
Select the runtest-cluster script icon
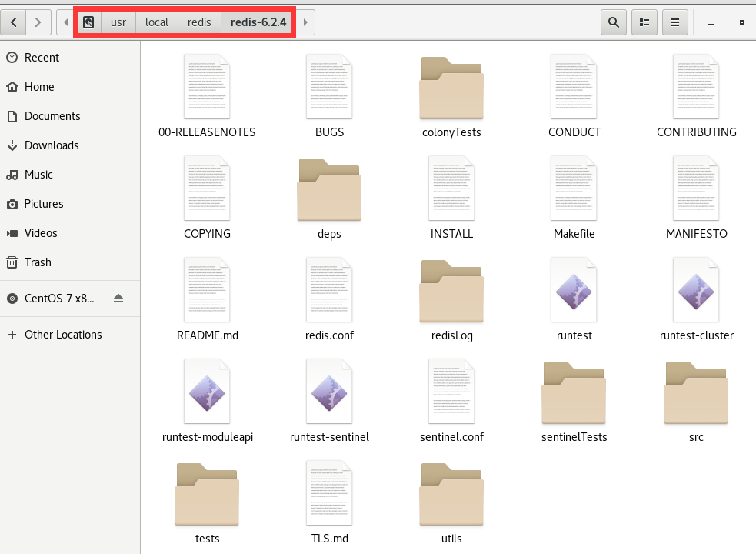pos(696,290)
